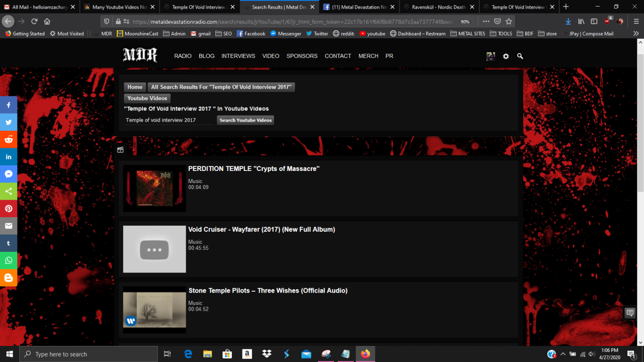Open the site search magnifier icon
Screen dimensions: 644x362
click(x=520, y=56)
